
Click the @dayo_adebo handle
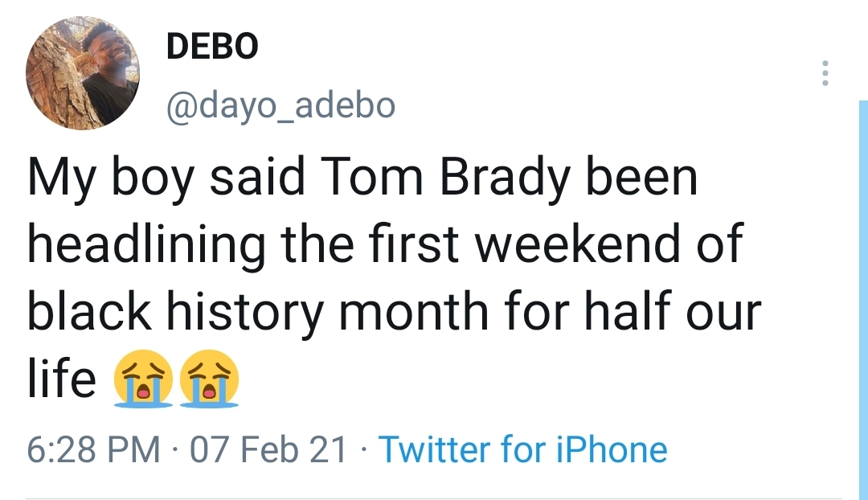pyautogui.click(x=280, y=105)
